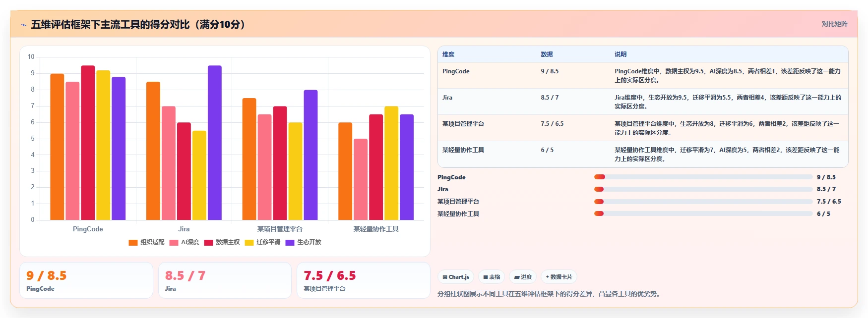Screen dimensions: 868x318
Task: Click the 某项目管理平台 progress bar
Action: click(x=703, y=202)
